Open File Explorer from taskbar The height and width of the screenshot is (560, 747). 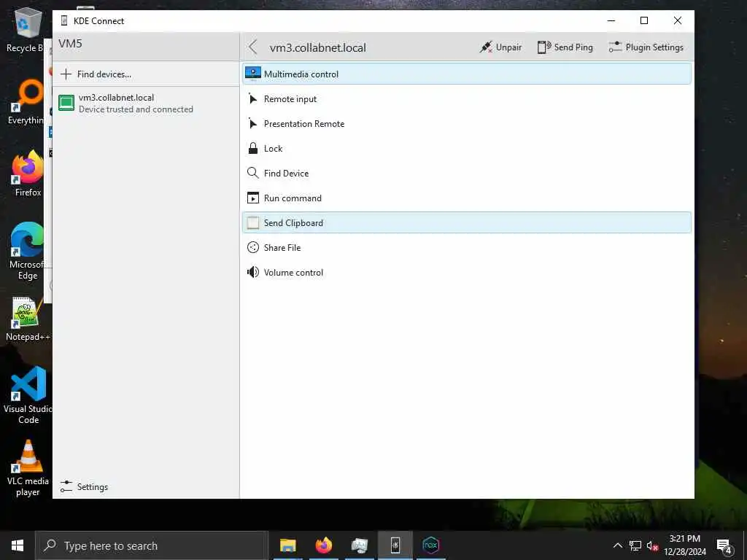pyautogui.click(x=287, y=545)
